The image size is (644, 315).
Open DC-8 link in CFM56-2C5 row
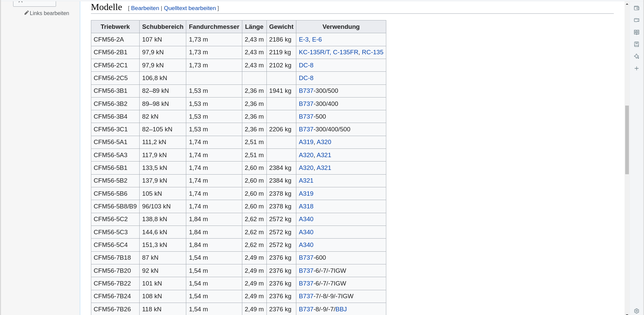(x=306, y=78)
